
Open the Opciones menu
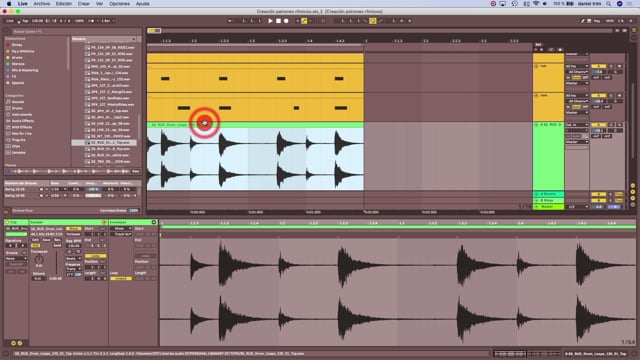pyautogui.click(x=119, y=4)
